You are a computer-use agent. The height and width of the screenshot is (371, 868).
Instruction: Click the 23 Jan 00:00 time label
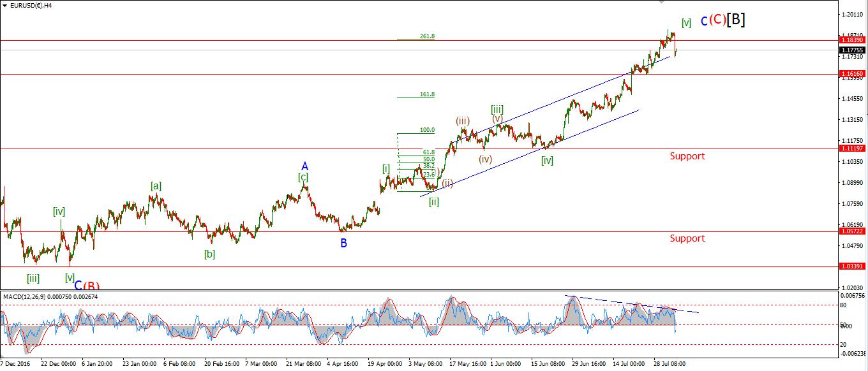[x=138, y=364]
